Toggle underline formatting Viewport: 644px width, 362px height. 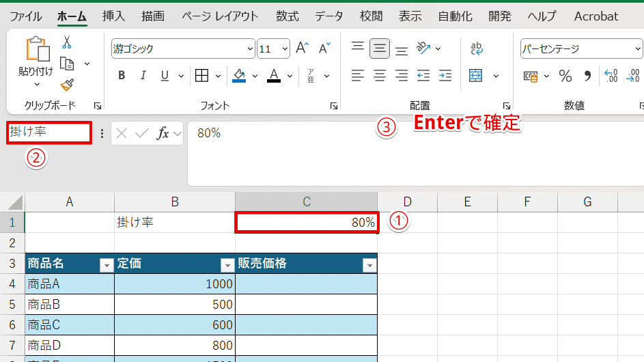coord(165,76)
